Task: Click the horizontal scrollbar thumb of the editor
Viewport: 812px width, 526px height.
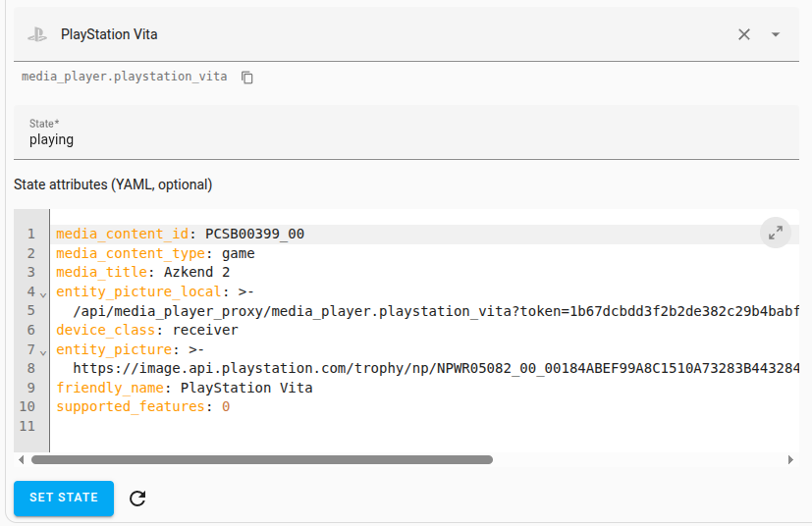Action: tap(262, 459)
